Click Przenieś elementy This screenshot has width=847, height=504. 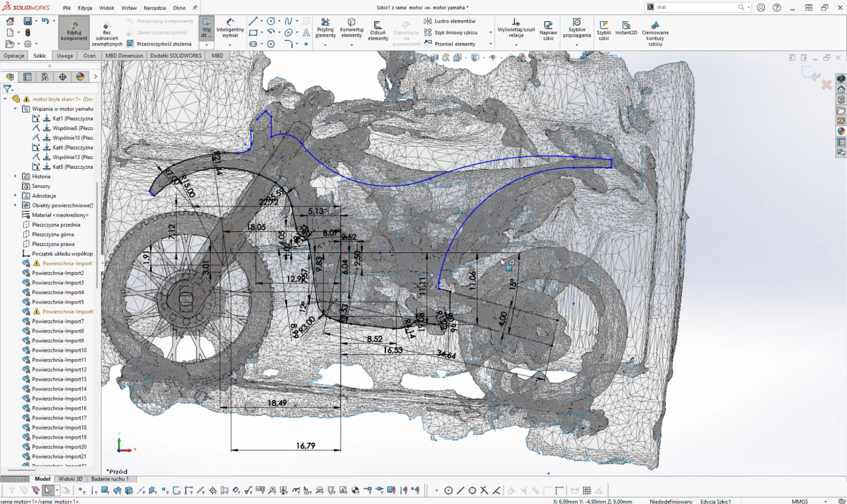[x=449, y=44]
